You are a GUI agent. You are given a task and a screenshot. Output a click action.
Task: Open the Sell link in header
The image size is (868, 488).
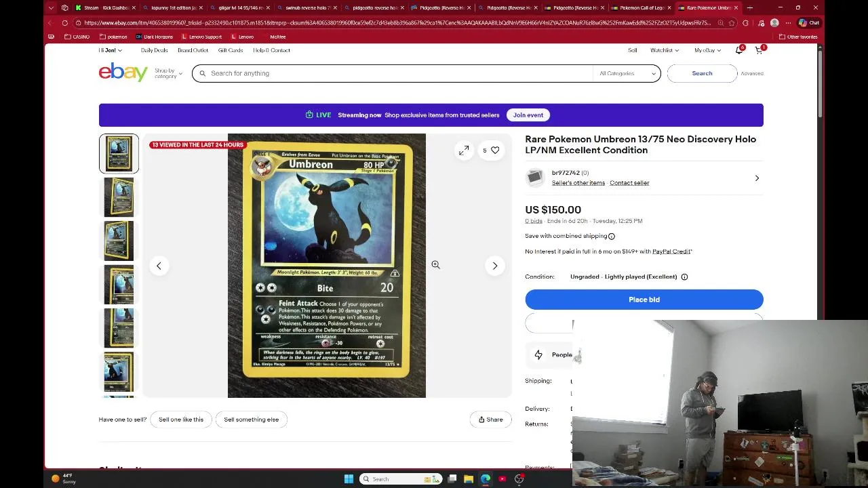[633, 50]
